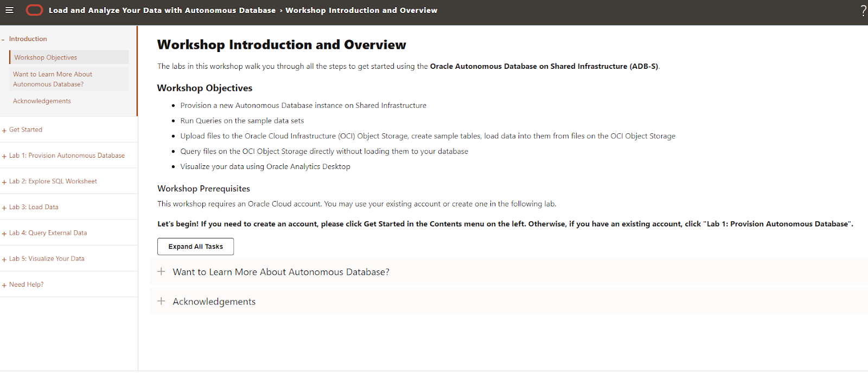Click the Upload files to OCI Object Storage bullet
This screenshot has height=375, width=868.
427,136
